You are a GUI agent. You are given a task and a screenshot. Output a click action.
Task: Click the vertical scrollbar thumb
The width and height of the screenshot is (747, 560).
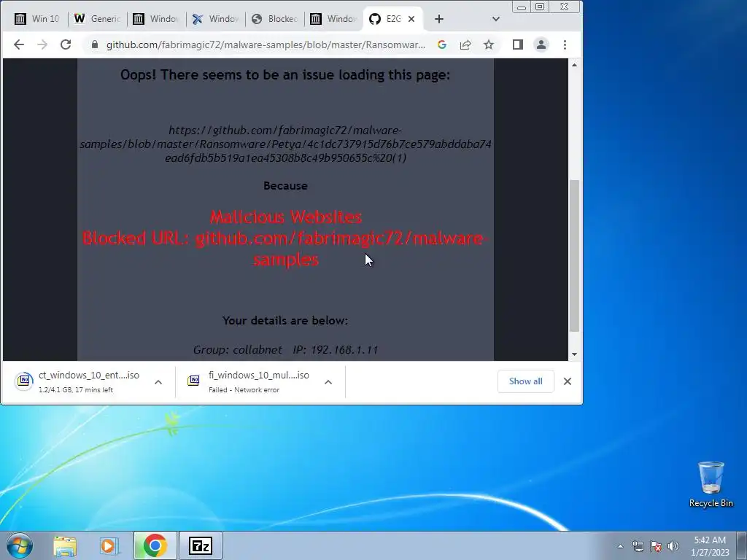coord(575,256)
